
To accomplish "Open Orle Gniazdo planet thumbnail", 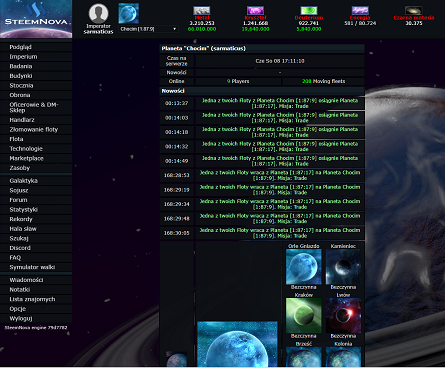I will pos(304,267).
